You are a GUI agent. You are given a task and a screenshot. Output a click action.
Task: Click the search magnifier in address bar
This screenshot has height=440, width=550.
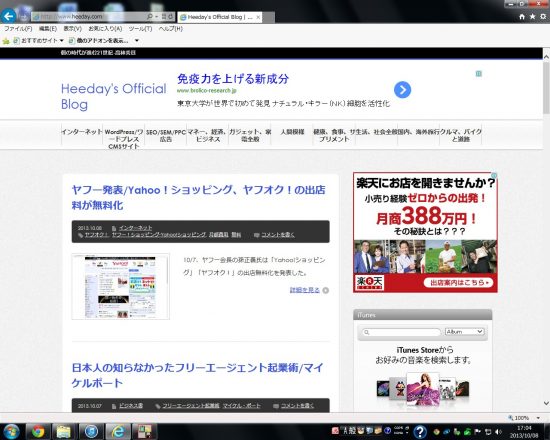[150, 16]
